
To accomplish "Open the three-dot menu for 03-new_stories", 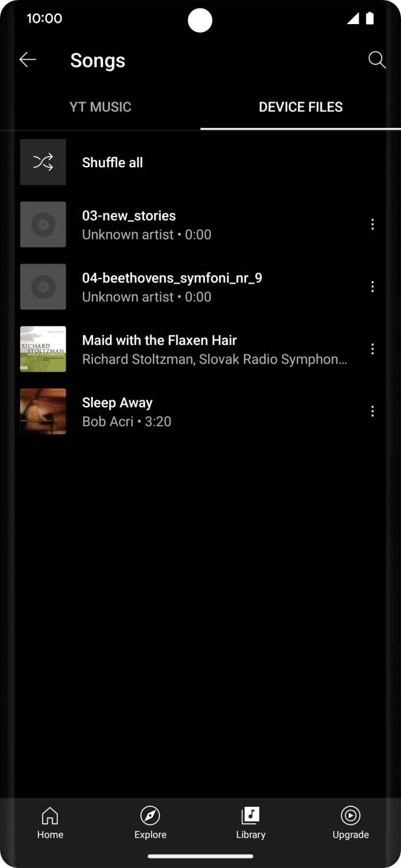I will 372,224.
